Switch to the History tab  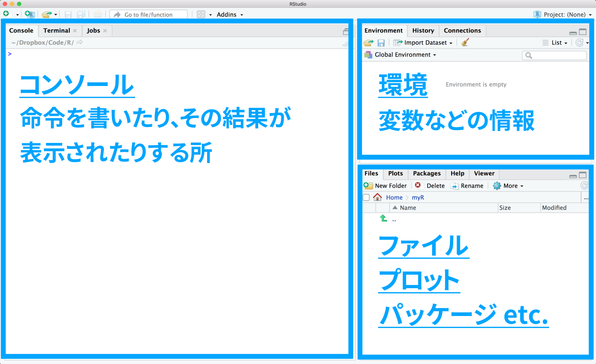pyautogui.click(x=423, y=31)
